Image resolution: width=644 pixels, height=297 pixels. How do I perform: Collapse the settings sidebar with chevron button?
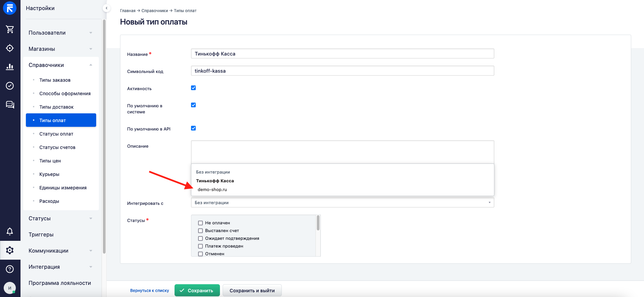pyautogui.click(x=107, y=8)
